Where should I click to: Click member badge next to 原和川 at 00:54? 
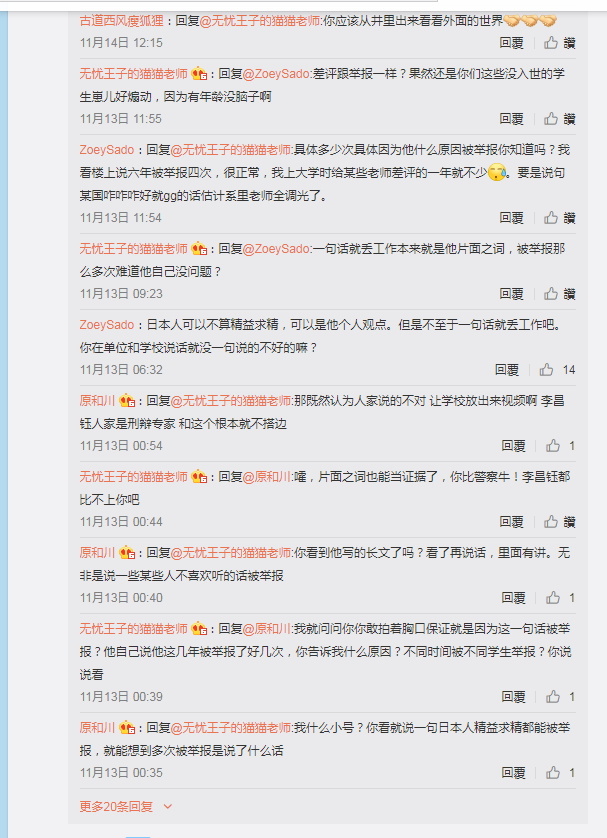(x=127, y=400)
